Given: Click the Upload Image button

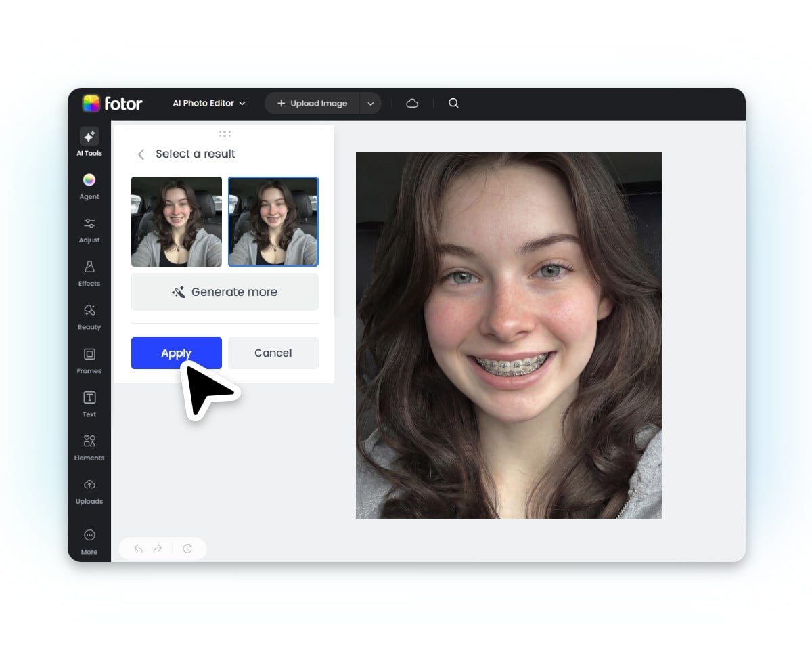Looking at the screenshot, I should point(313,104).
